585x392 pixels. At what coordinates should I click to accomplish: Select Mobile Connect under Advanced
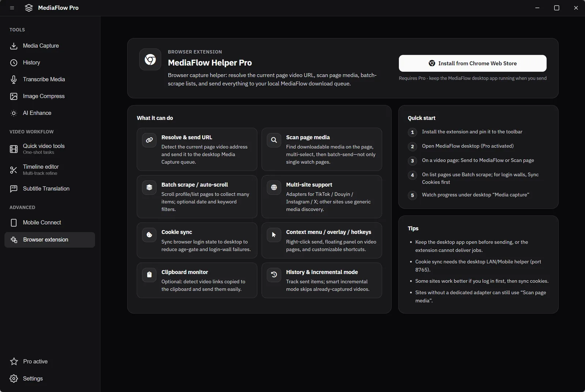tap(50, 223)
